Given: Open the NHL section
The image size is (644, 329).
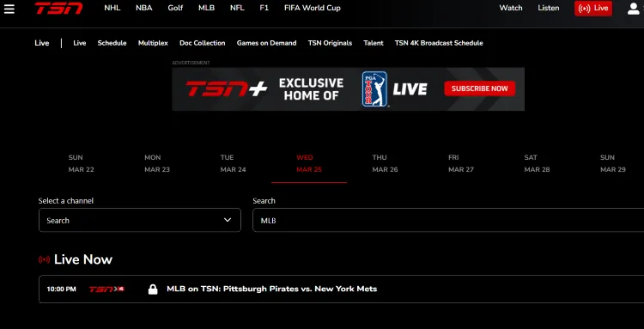Looking at the screenshot, I should 112,8.
